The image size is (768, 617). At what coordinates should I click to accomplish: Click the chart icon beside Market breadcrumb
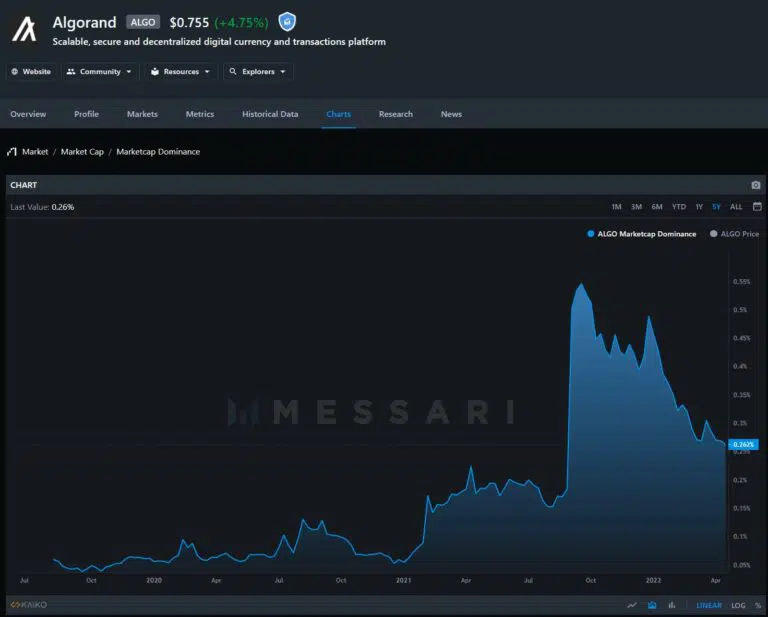click(12, 152)
